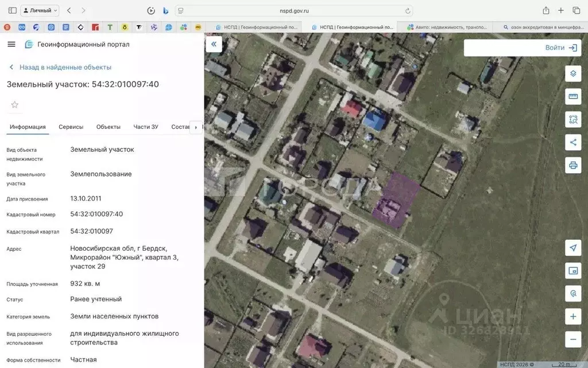Viewport: 588px width, 368px height.
Task: Print the map
Action: [x=572, y=165]
